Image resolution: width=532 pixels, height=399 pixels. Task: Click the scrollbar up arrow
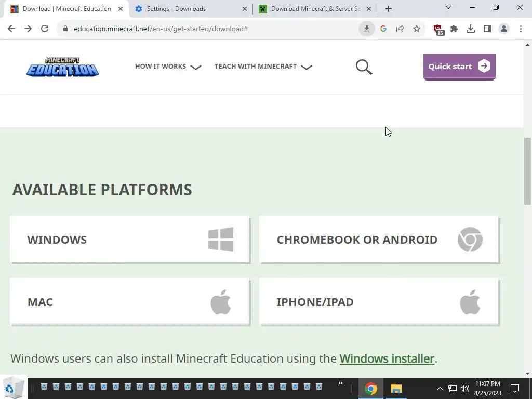528,45
